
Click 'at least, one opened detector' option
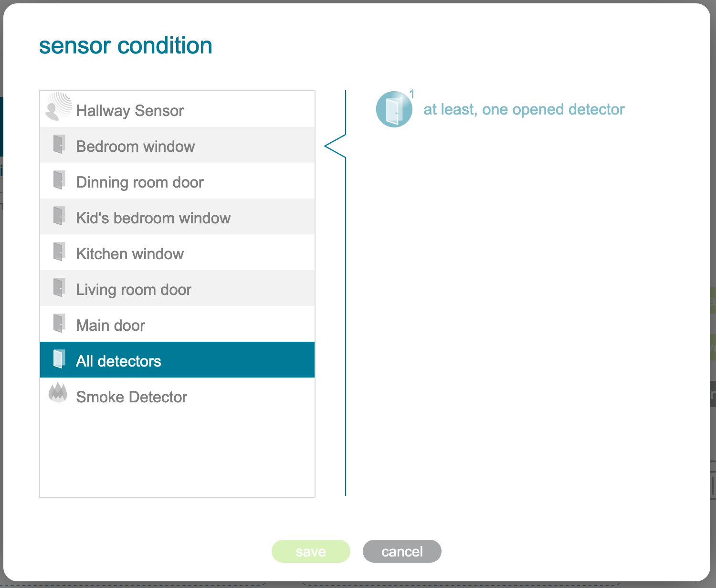tap(524, 109)
